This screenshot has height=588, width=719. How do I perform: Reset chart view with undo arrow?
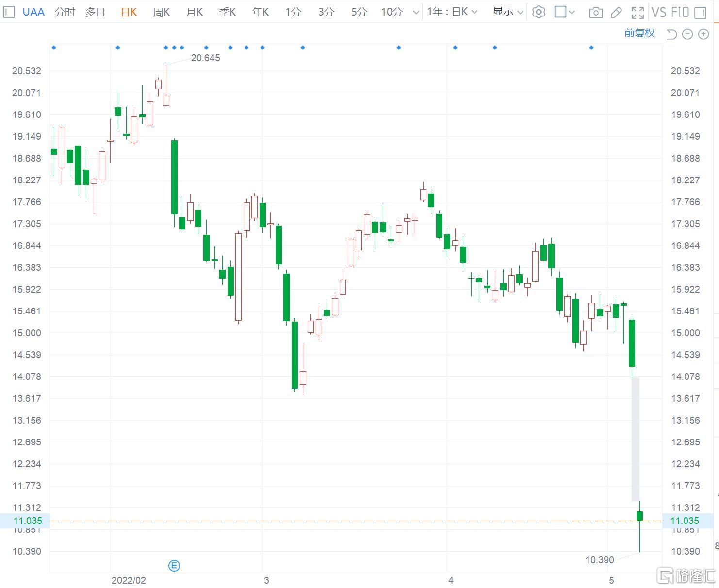671,34
